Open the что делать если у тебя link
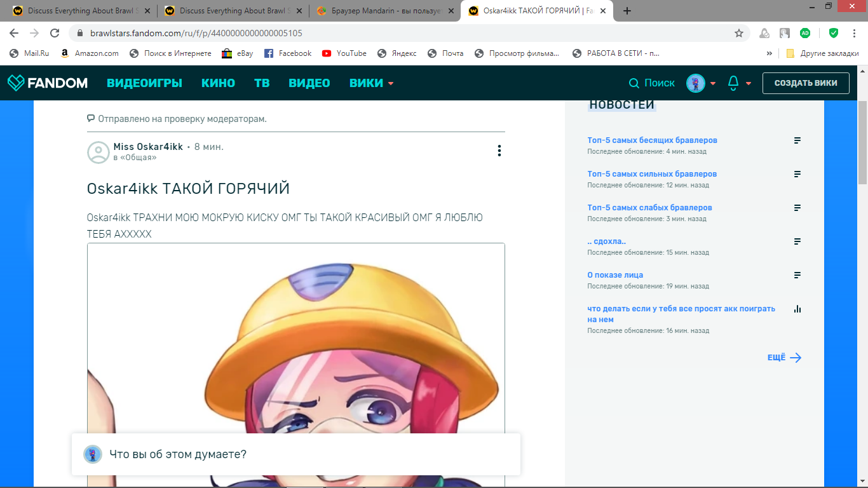Screen dimensions: 868x488 point(681,314)
